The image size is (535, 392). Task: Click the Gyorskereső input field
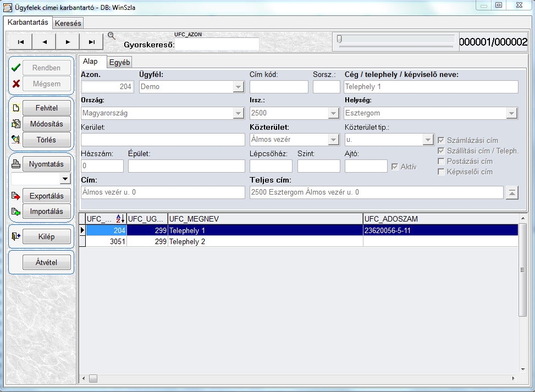tap(217, 45)
